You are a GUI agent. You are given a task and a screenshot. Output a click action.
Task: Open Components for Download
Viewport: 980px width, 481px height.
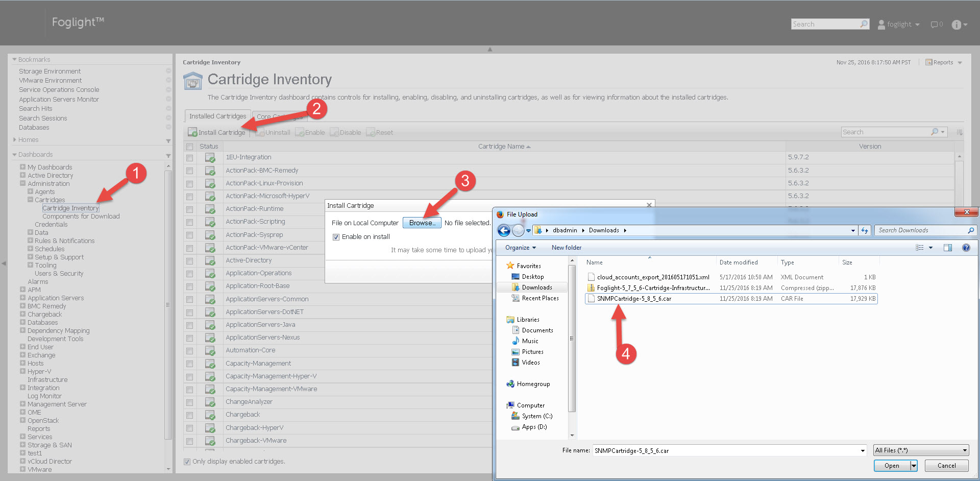click(81, 217)
